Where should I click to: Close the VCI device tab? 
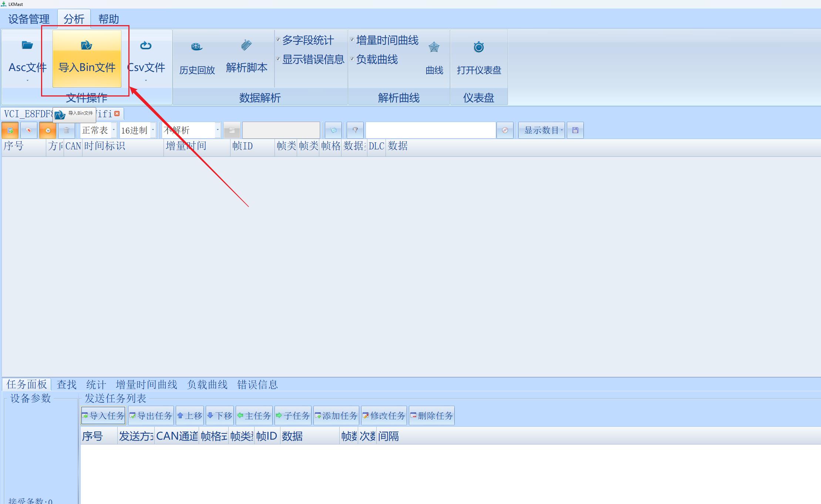point(117,114)
